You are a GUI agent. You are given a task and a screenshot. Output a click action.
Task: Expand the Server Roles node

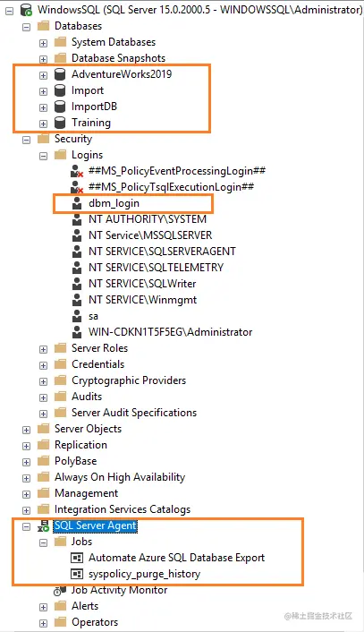click(x=44, y=349)
